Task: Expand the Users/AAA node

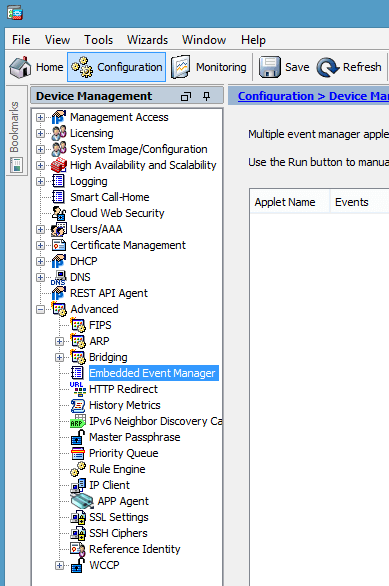Action: point(40,229)
